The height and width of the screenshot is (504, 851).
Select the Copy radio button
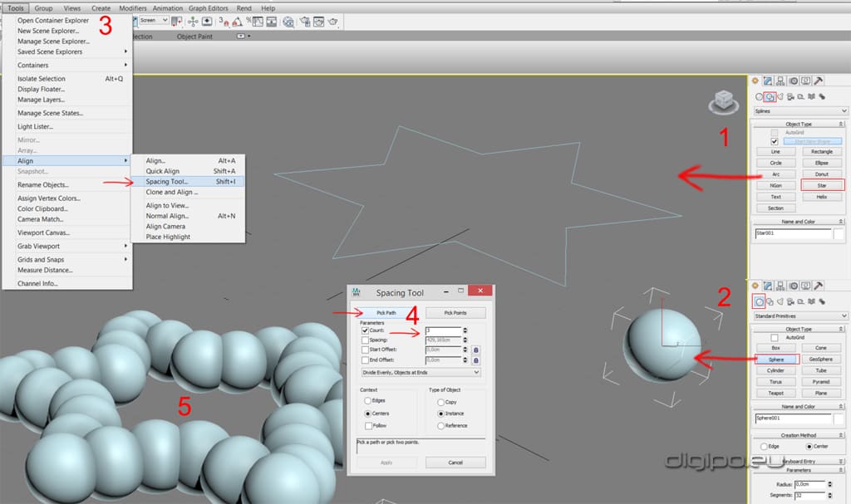[440, 401]
